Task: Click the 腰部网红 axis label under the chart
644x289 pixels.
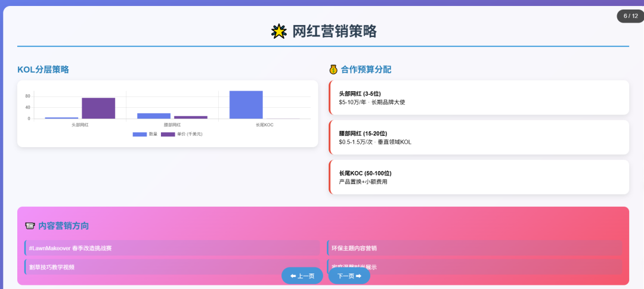Action: coord(172,125)
